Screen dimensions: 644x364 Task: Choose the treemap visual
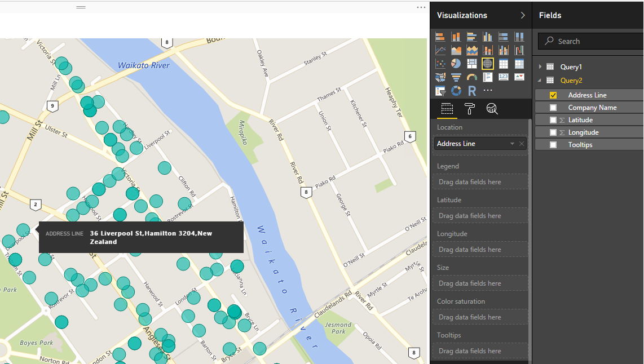[471, 64]
